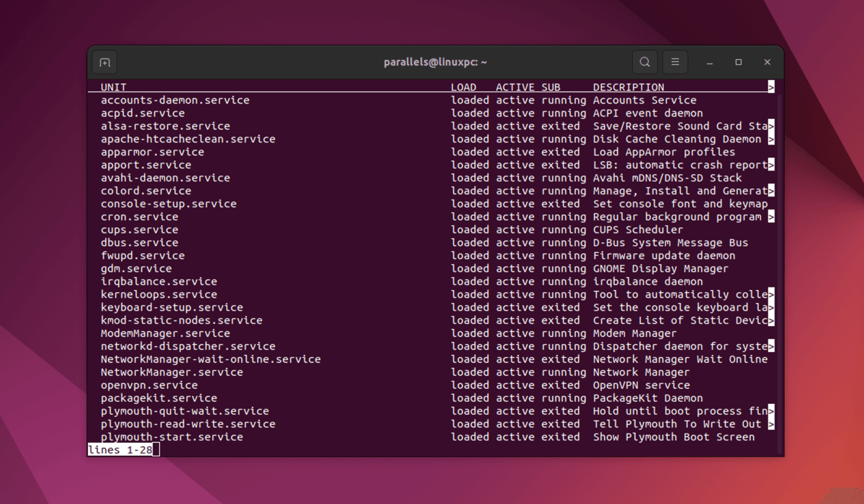864x504 pixels.
Task: Maximize the terminal window
Action: click(x=739, y=63)
